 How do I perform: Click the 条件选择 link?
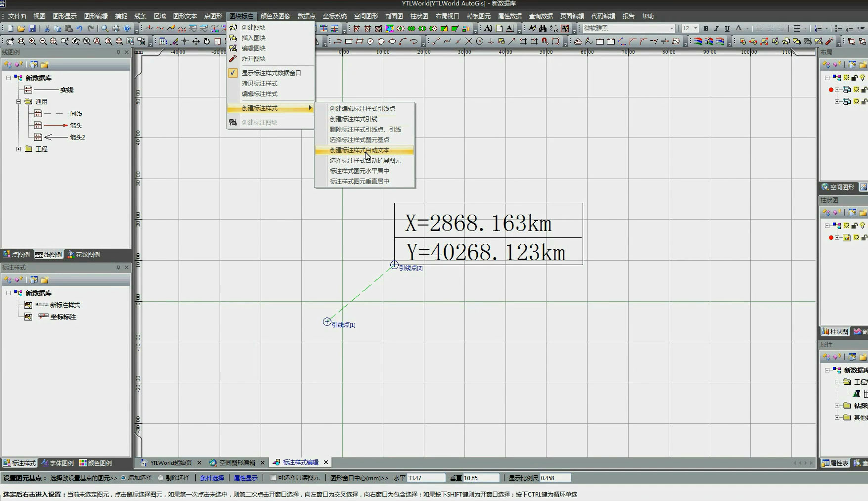point(212,478)
